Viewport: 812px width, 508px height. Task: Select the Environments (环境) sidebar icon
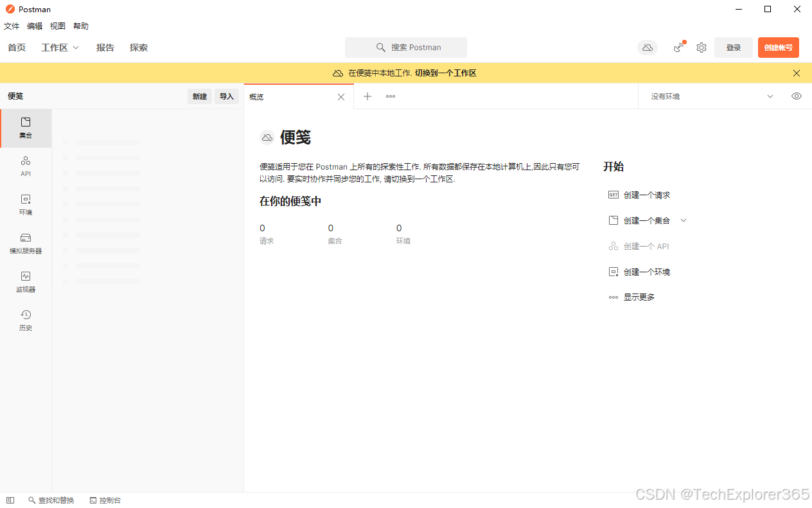pos(26,204)
